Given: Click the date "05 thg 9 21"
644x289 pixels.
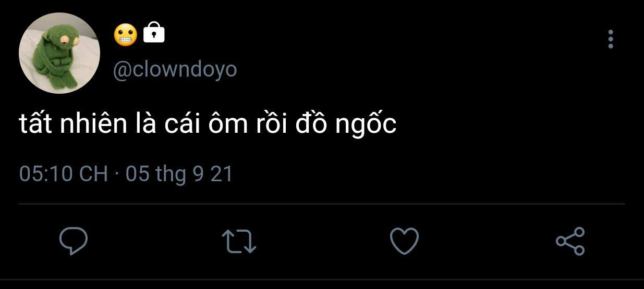Looking at the screenshot, I should 179,174.
